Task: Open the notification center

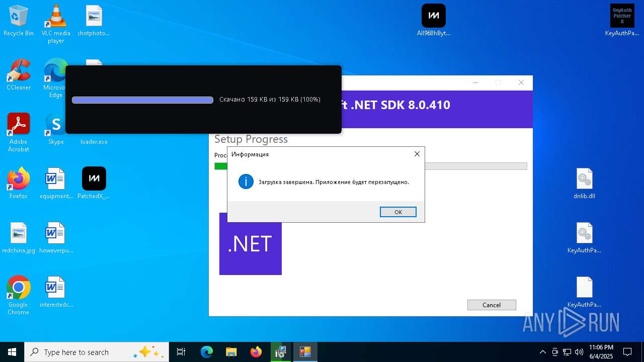Action: 627,352
